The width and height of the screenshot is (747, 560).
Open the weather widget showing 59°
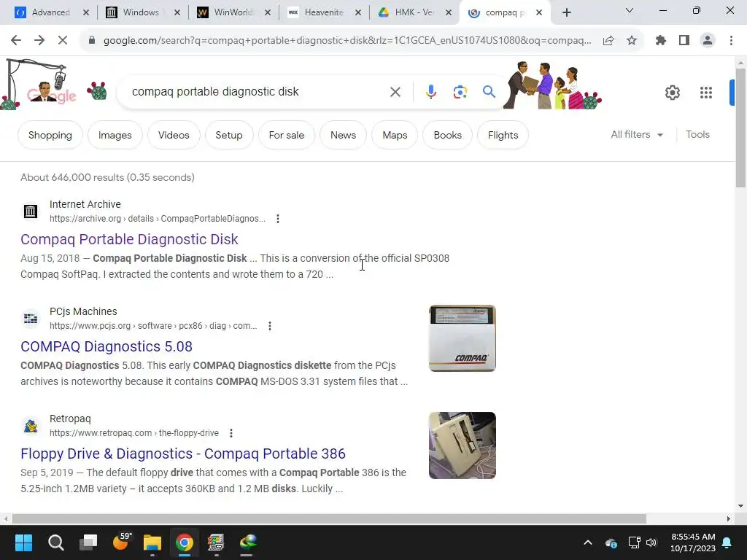point(121,542)
